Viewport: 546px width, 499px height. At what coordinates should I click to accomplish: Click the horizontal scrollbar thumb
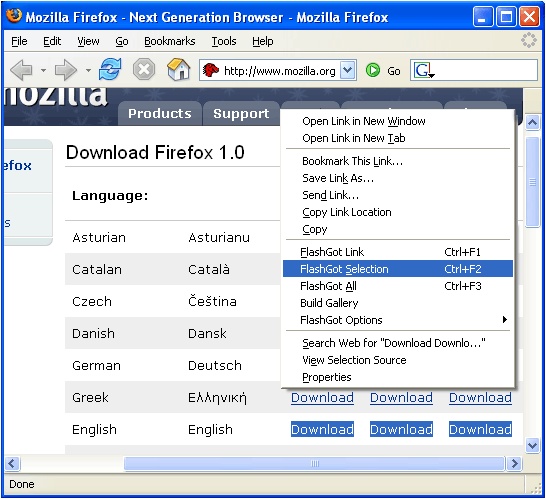[x=314, y=463]
